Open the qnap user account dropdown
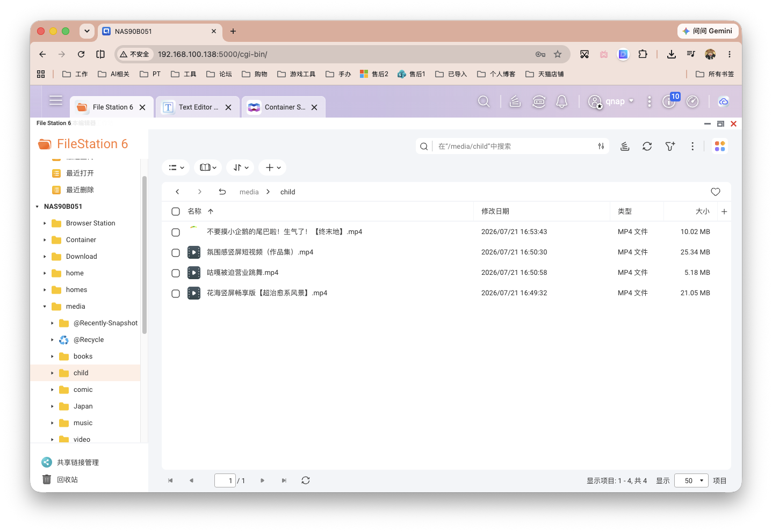Viewport: 772px width, 532px height. click(611, 101)
